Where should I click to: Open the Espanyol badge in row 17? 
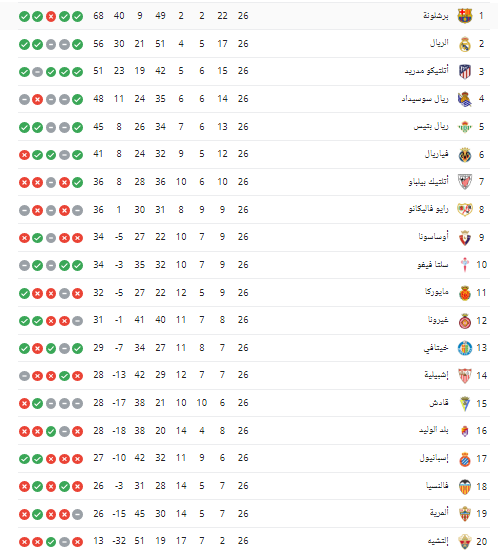coord(465,459)
